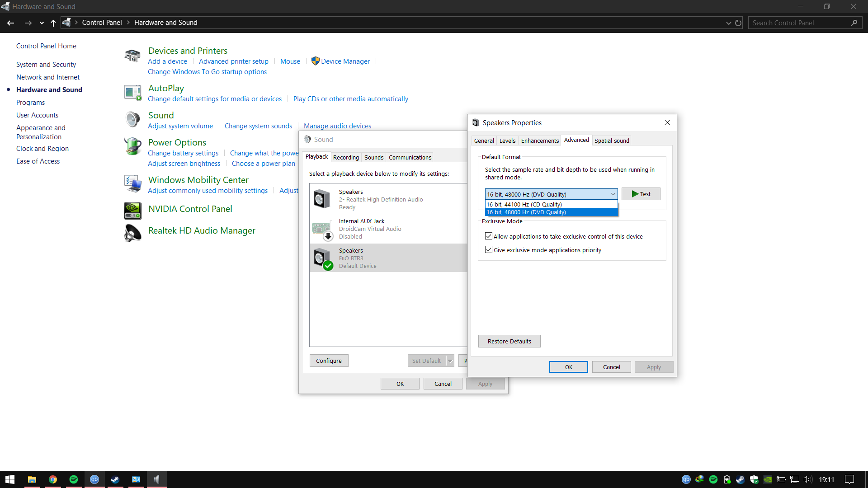Image resolution: width=868 pixels, height=488 pixels.
Task: Collapse the sample rate format dropdown
Action: pyautogui.click(x=613, y=194)
